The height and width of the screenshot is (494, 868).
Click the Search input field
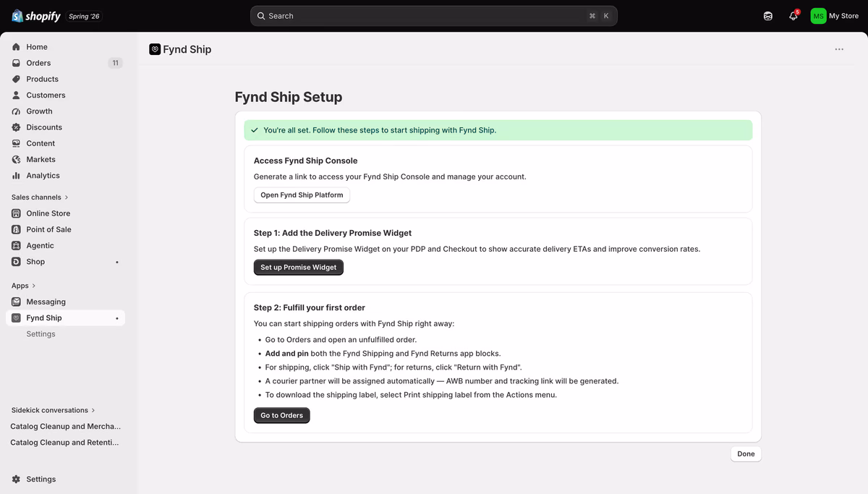point(434,16)
